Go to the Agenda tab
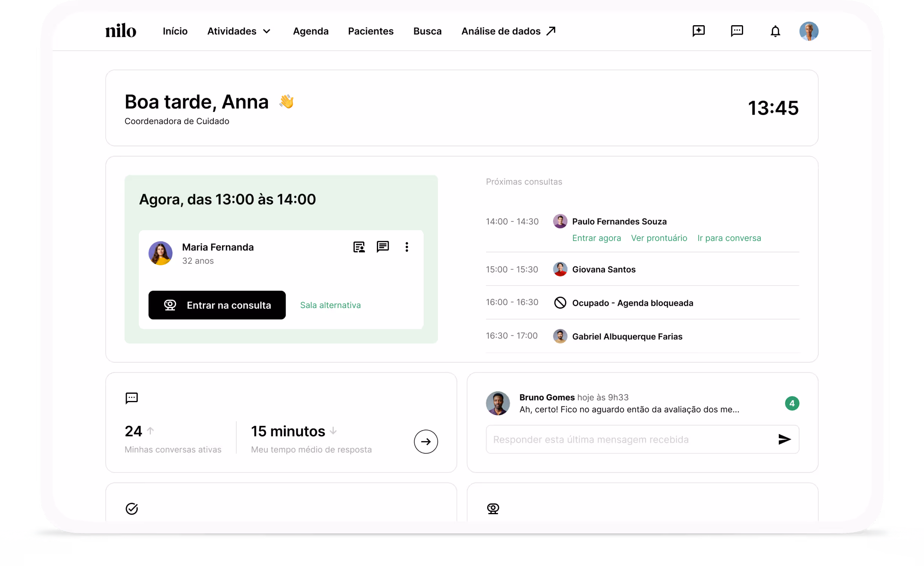Screen dimensions: 924x577 point(310,31)
